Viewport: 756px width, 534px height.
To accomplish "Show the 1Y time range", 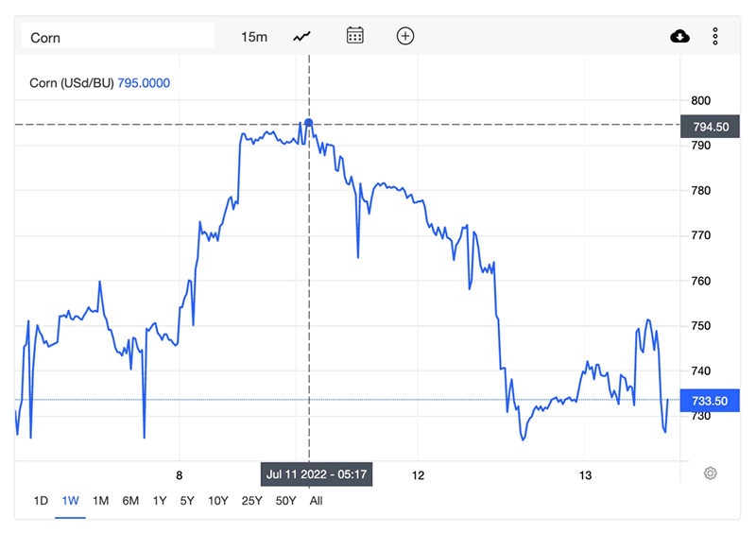I will coord(160,501).
